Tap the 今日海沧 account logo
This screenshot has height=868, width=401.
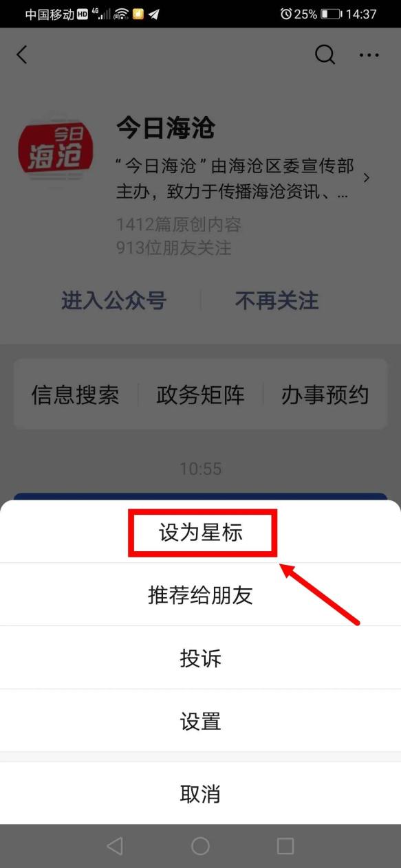[56, 154]
